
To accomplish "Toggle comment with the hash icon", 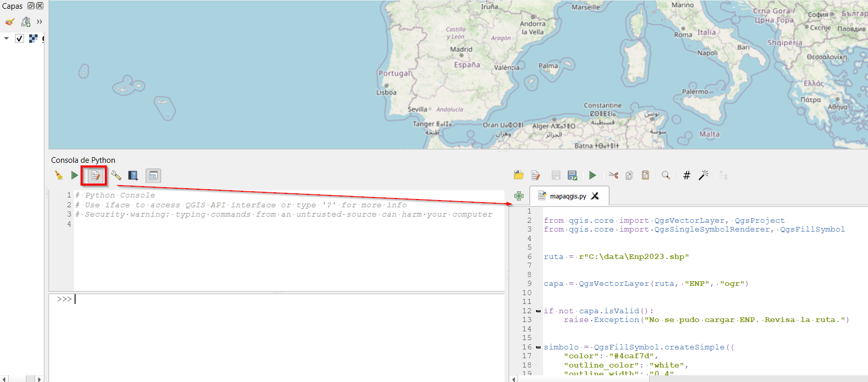I will (687, 175).
